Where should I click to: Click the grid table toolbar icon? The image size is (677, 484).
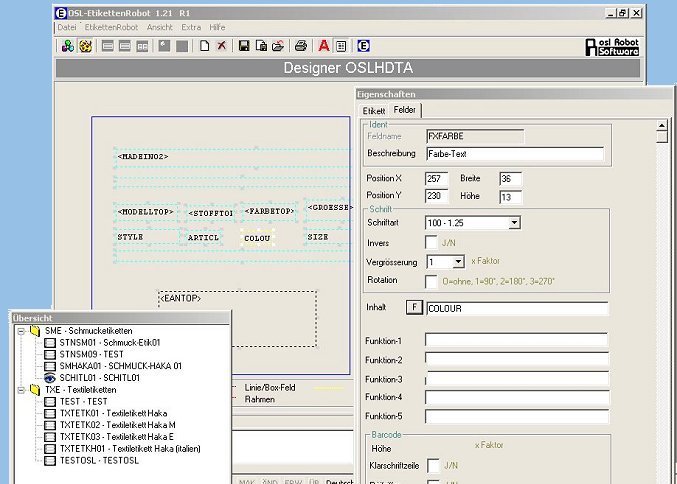tap(341, 46)
